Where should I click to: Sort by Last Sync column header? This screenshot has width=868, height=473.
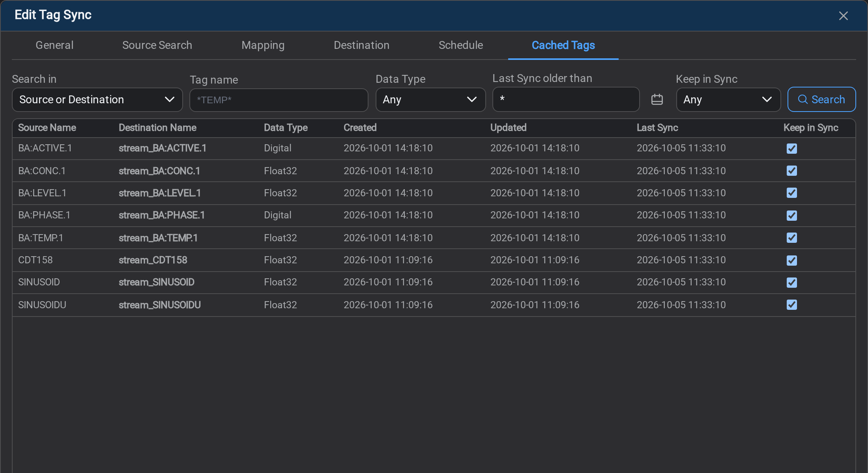(x=657, y=128)
